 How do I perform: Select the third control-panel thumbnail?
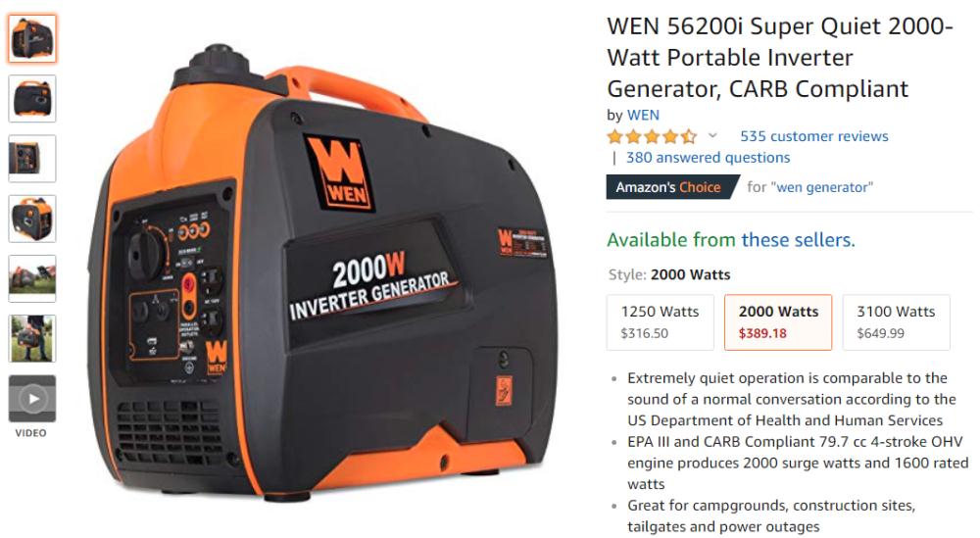[x=32, y=159]
